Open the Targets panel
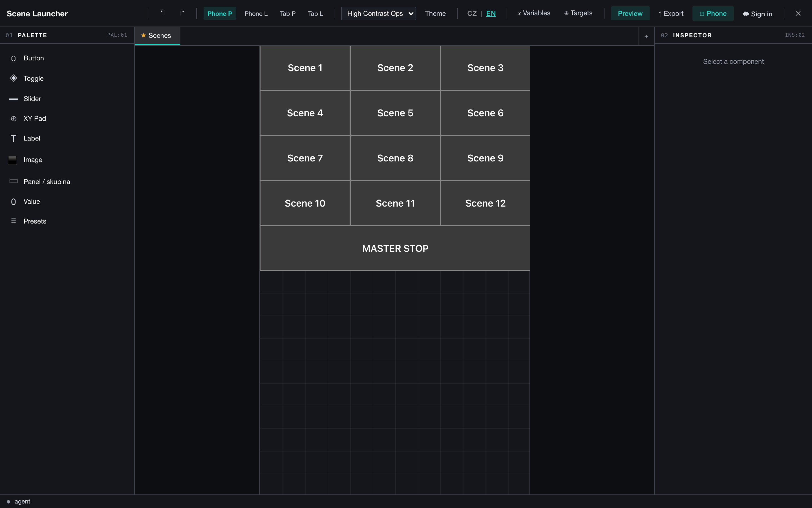Screen dimensions: 812x508 pos(578,13)
